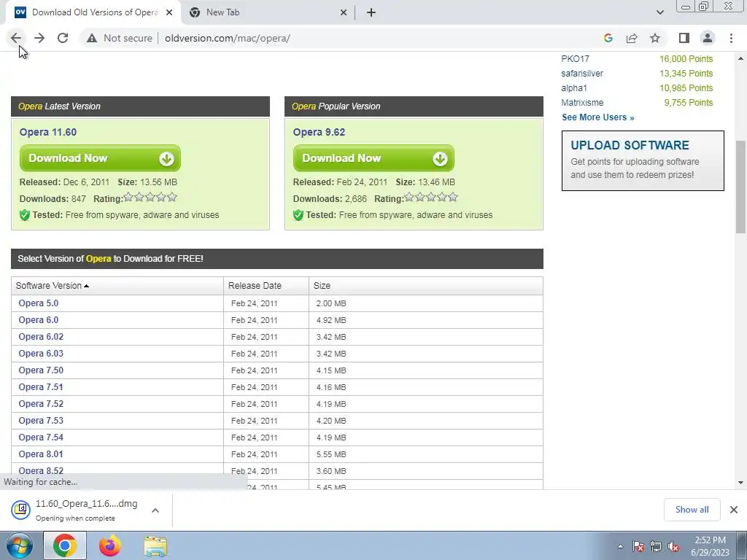747x560 pixels.
Task: Click the address bar URL
Action: 228,38
